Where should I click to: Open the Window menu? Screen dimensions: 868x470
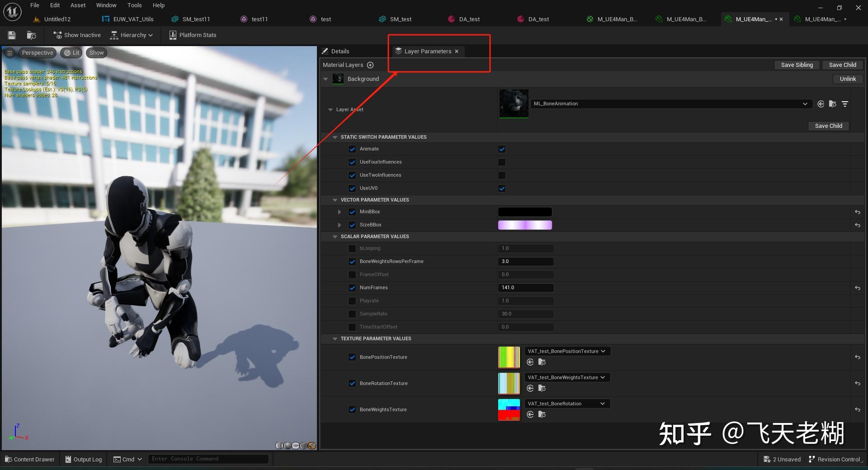(x=106, y=5)
